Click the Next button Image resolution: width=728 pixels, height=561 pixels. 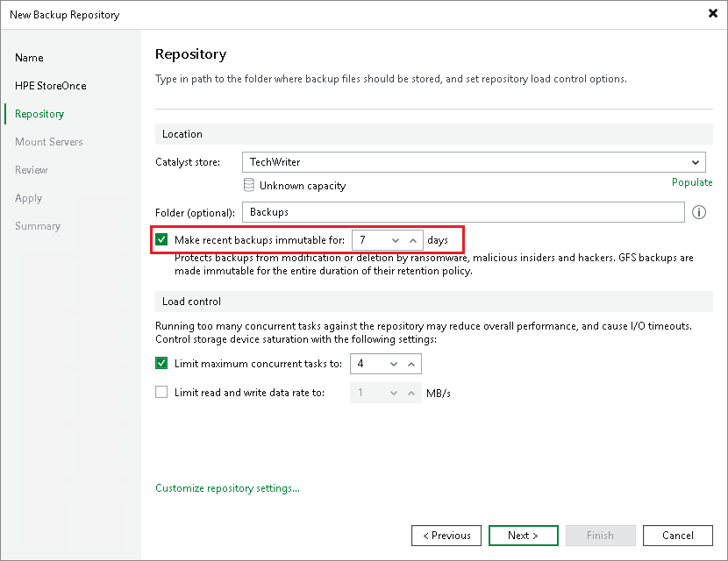point(524,536)
